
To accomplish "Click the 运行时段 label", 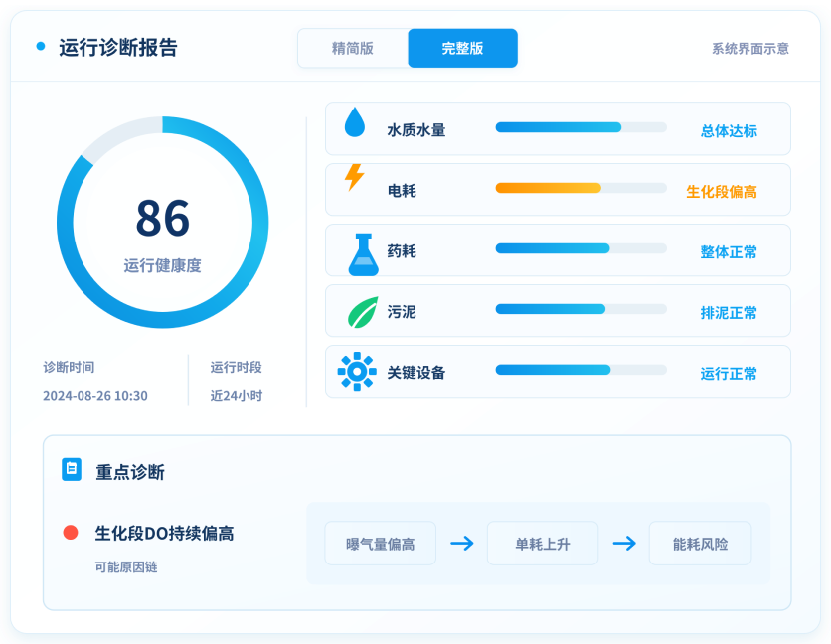I will click(x=237, y=367).
